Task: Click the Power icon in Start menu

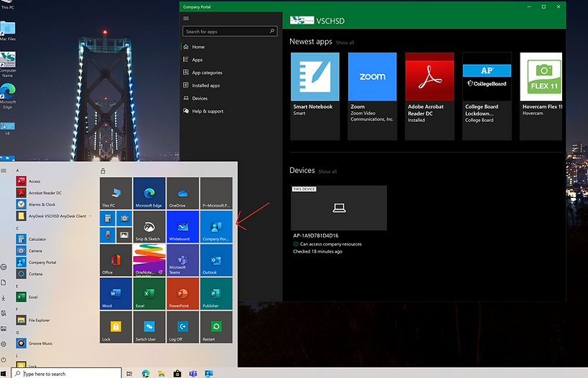Action: tap(4, 359)
